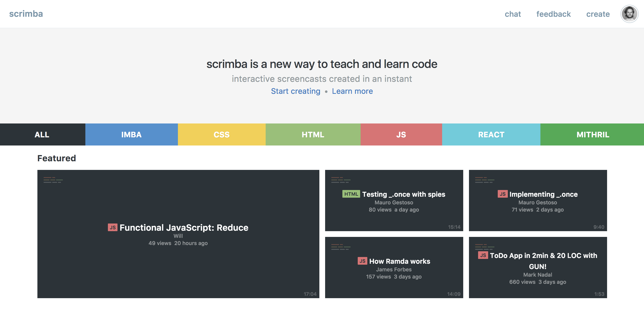The width and height of the screenshot is (644, 313).
Task: Choose the yellow-green HTML category tab
Action: (313, 134)
